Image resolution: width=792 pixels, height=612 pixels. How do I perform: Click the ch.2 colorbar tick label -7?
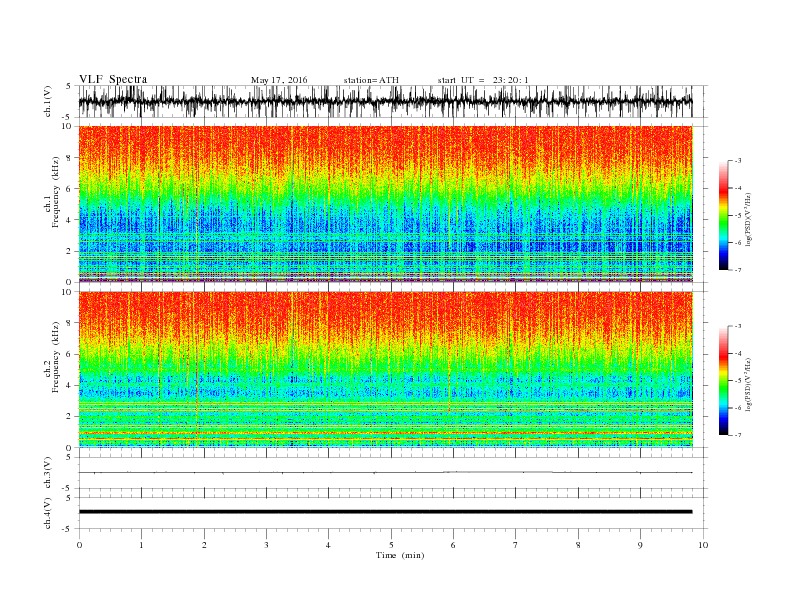737,435
